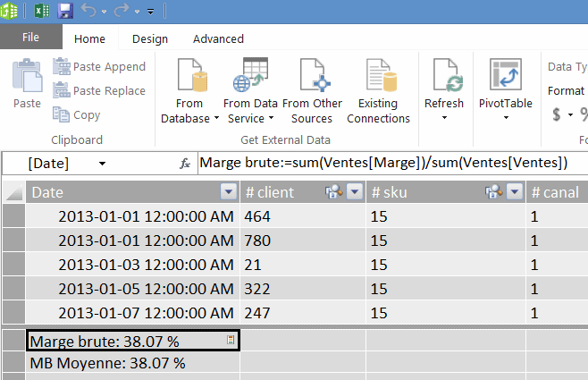Switch to the Design tab
The height and width of the screenshot is (380, 588).
[150, 38]
